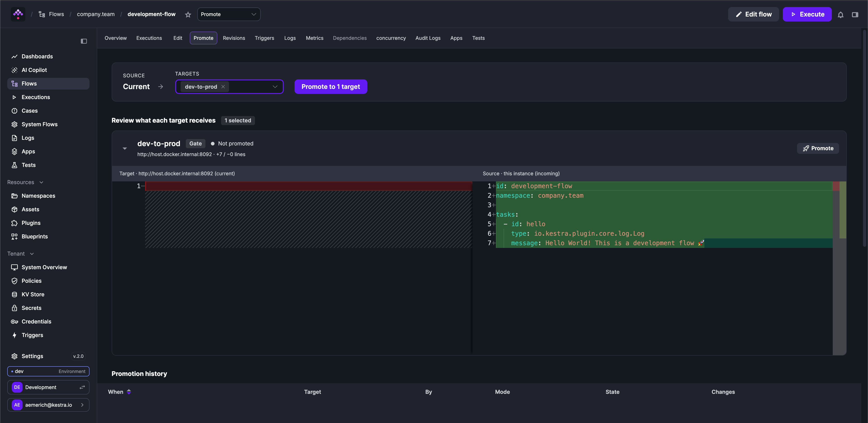Click Promote on dev-to-prod card
Image resolution: width=868 pixels, height=423 pixels.
(818, 148)
